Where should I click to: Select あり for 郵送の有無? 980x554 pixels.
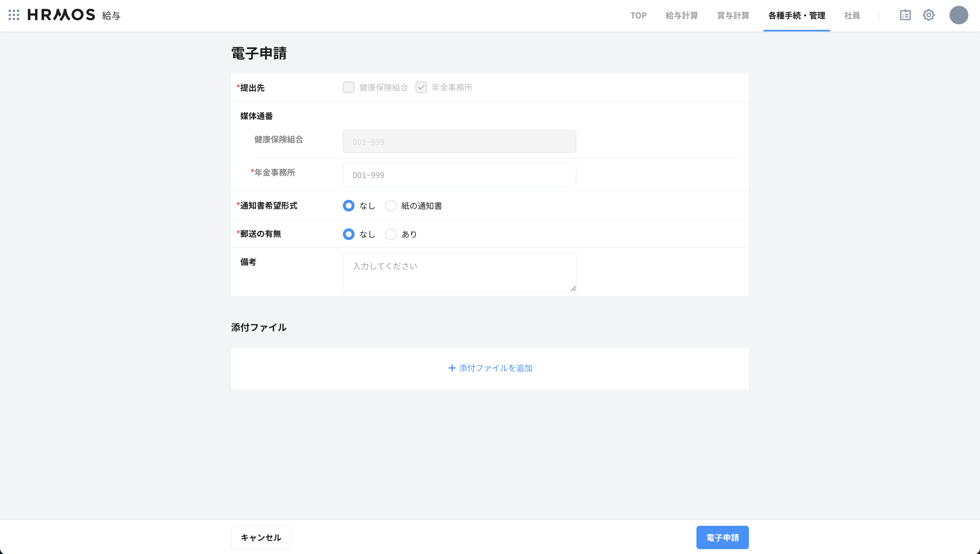click(391, 234)
